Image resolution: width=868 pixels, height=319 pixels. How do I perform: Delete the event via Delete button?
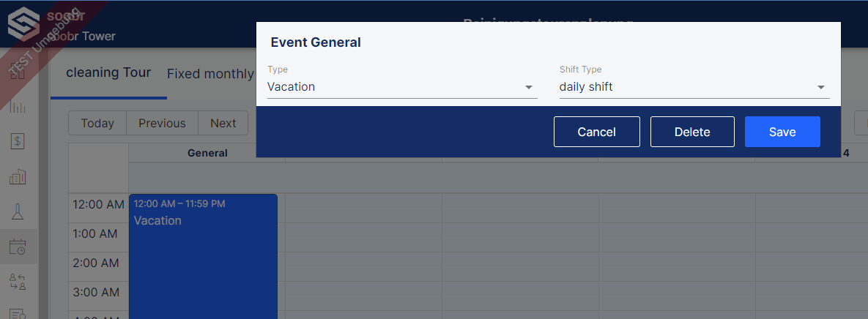click(x=692, y=132)
